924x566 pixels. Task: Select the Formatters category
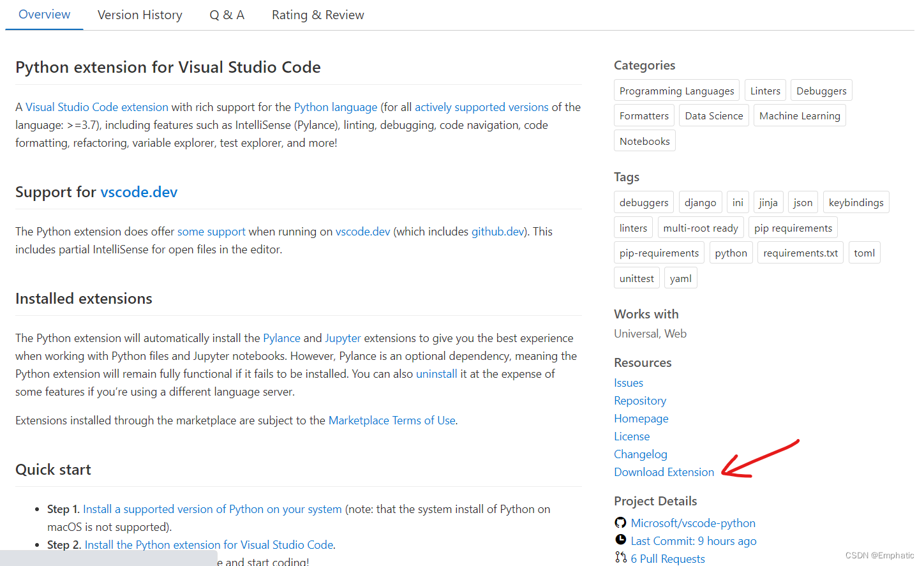tap(644, 115)
